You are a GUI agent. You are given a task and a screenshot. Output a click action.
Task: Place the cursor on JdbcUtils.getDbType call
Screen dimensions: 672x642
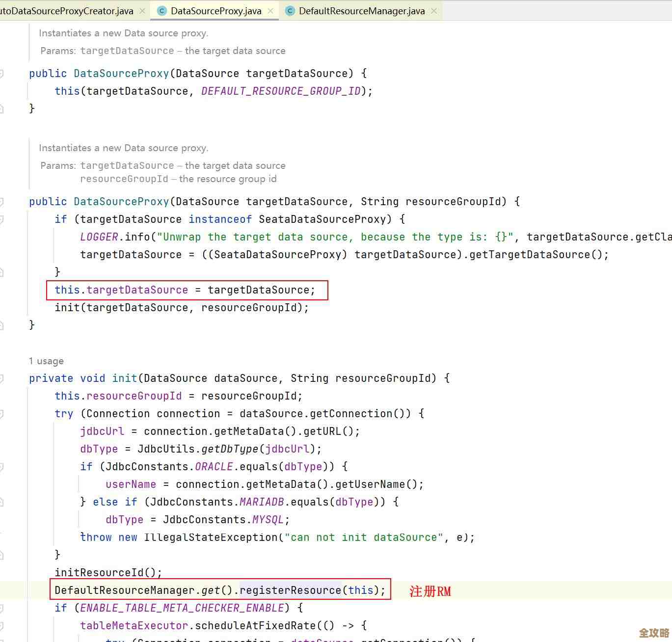pos(229,449)
